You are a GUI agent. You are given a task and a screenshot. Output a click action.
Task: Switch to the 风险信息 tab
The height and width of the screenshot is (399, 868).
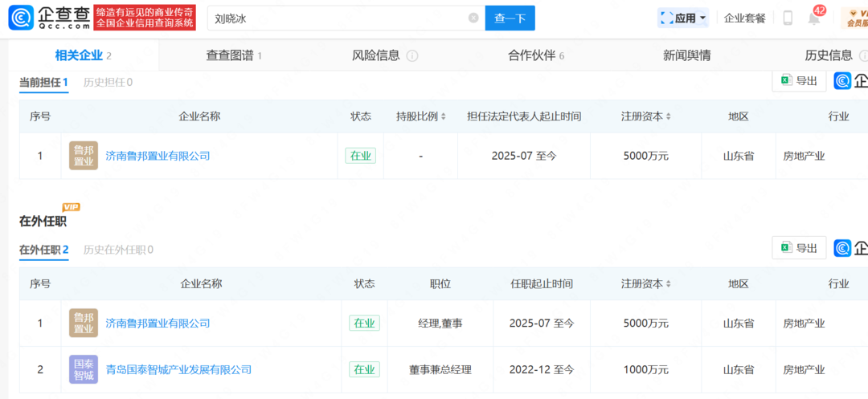click(376, 55)
